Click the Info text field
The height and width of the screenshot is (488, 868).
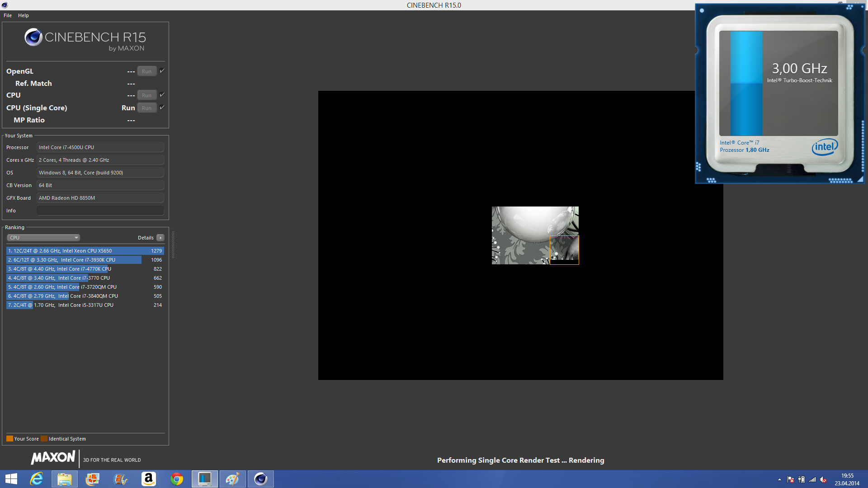point(100,211)
